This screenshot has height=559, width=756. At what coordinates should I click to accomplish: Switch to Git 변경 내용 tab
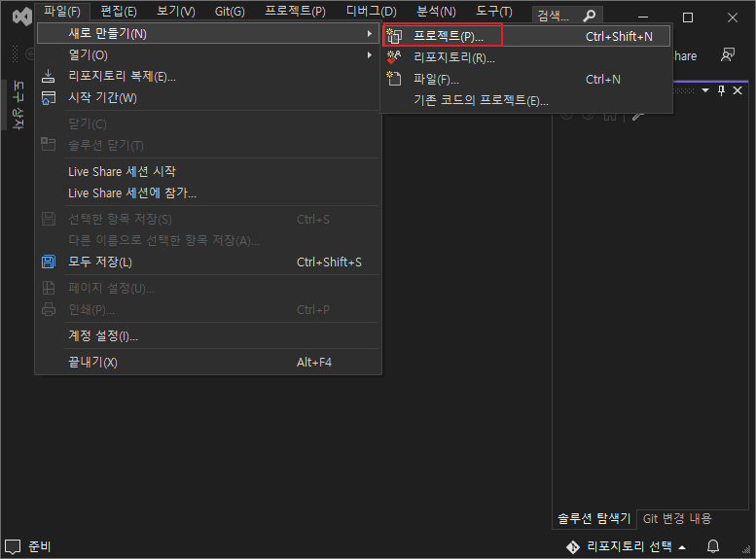(x=677, y=518)
